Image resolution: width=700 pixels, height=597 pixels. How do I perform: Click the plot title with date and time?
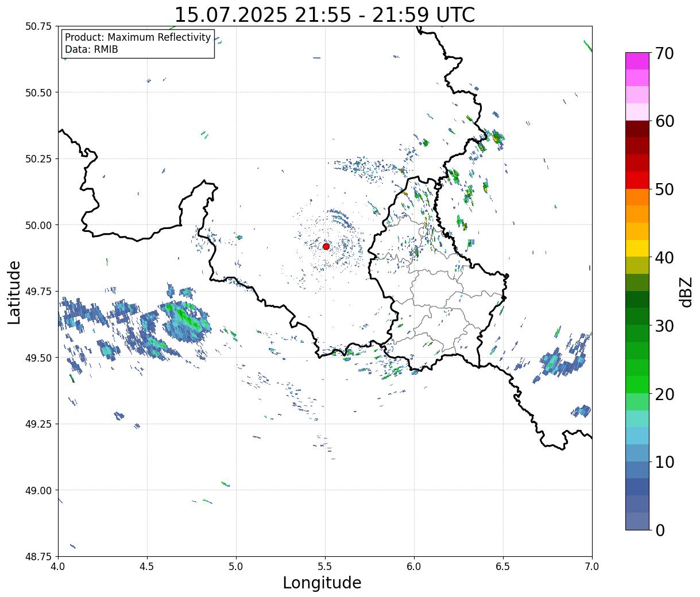[x=324, y=14]
